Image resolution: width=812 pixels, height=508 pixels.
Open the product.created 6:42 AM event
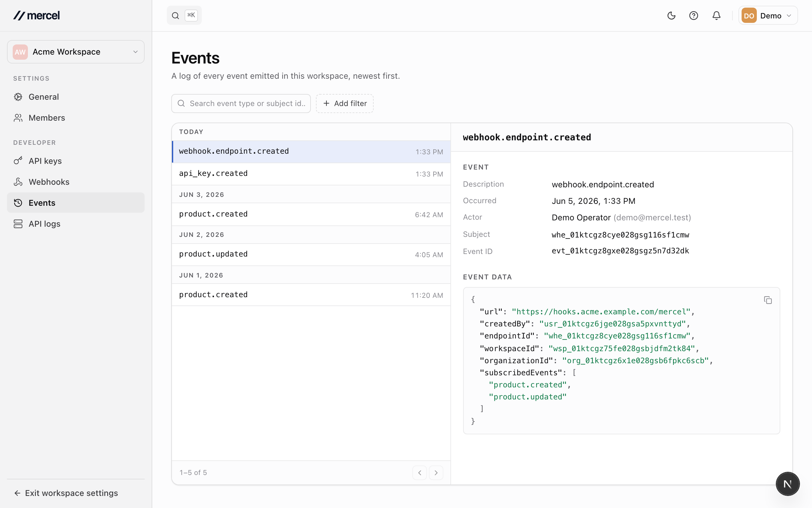[x=311, y=214]
